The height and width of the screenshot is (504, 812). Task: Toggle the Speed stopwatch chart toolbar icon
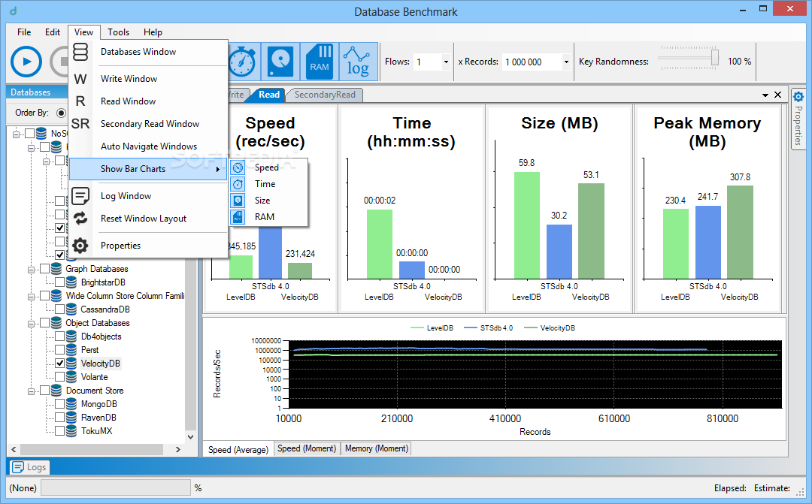click(242, 62)
